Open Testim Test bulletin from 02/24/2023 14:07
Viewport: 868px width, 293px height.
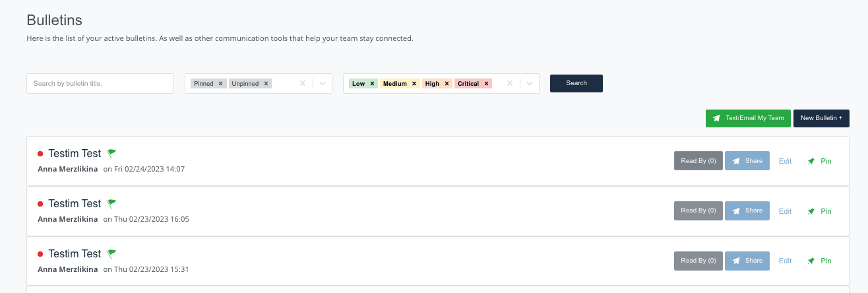click(75, 153)
